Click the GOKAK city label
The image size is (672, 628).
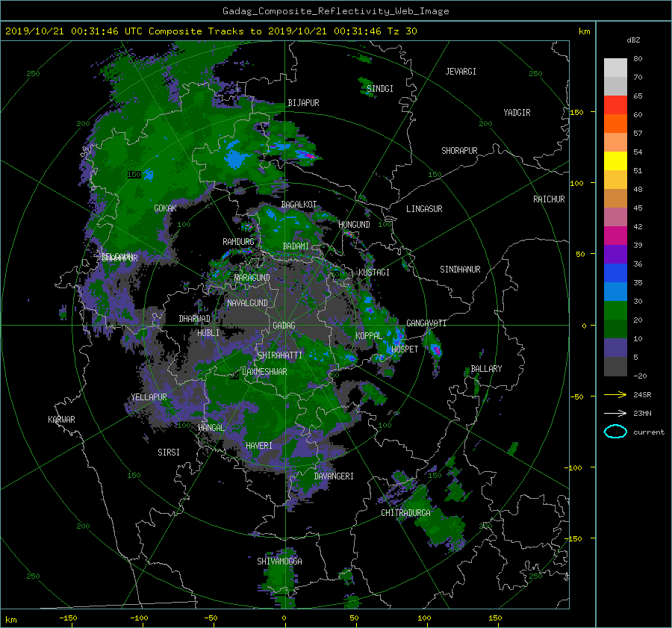pos(166,208)
